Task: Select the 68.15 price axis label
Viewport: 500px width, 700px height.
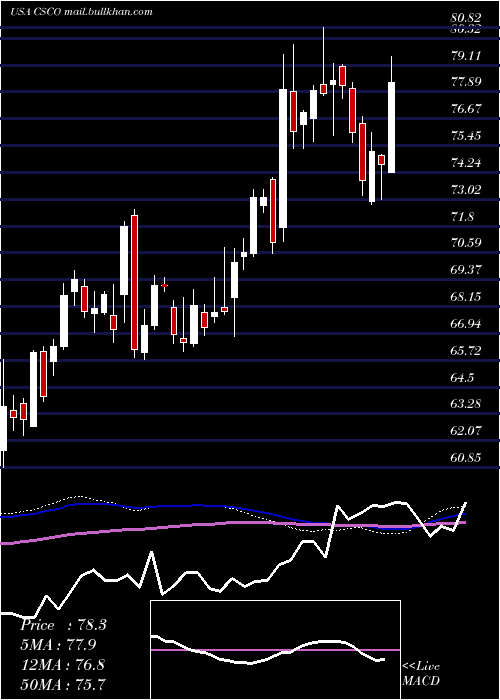Action: coord(466,296)
